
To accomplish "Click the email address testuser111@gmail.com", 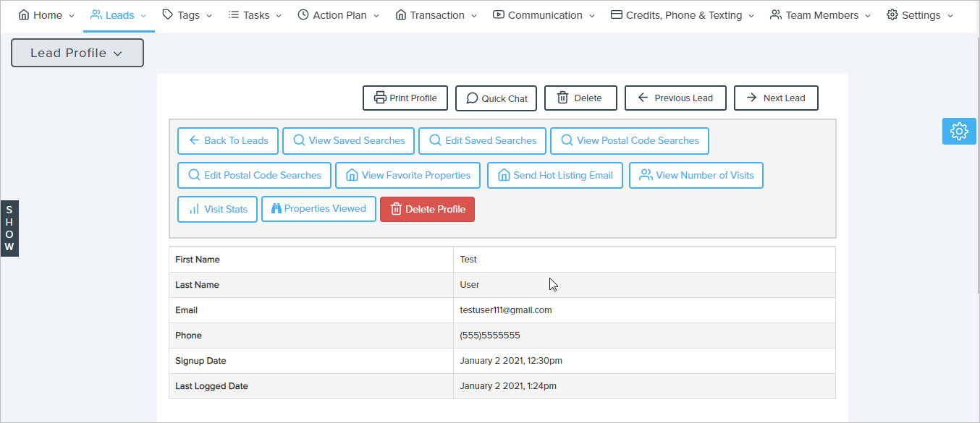I will click(506, 310).
